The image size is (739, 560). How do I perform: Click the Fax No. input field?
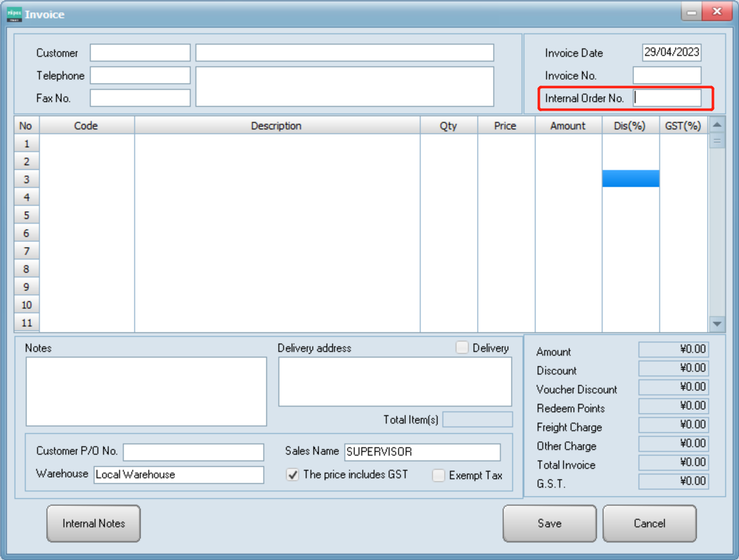(x=140, y=98)
